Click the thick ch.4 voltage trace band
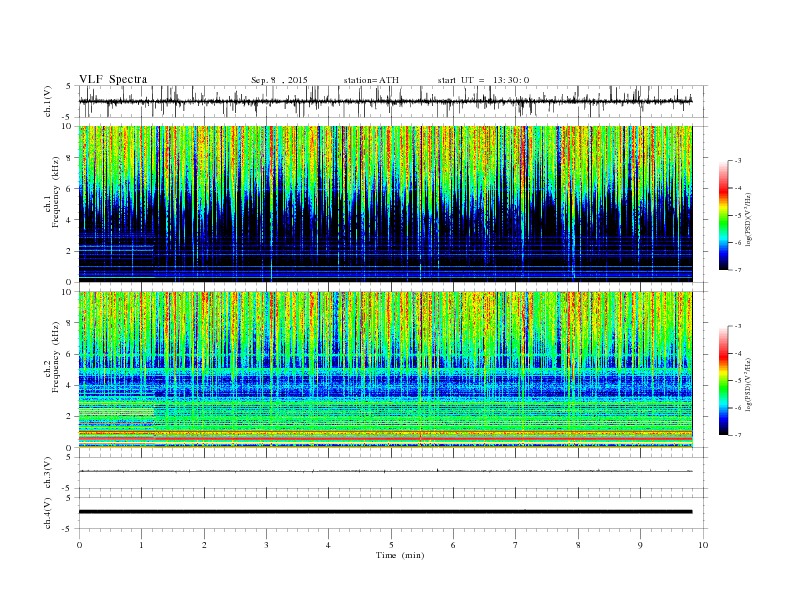The image size is (792, 612). point(385,512)
